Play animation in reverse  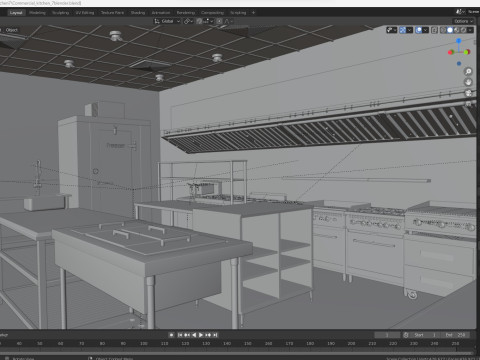coord(194,335)
